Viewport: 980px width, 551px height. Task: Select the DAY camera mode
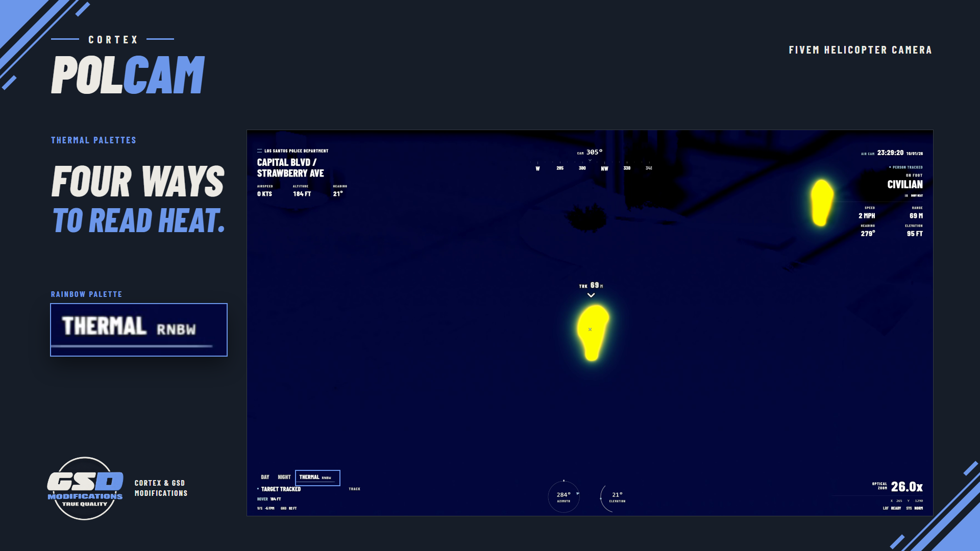click(x=265, y=477)
